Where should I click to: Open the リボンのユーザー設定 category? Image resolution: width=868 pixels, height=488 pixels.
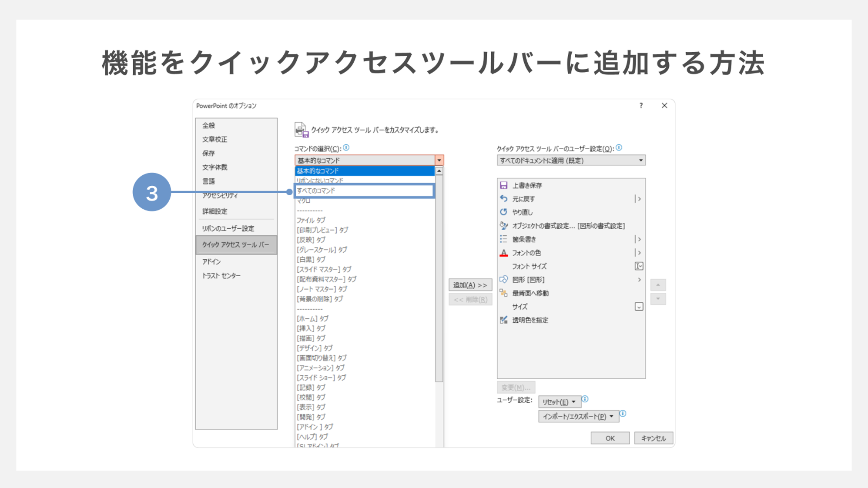click(236, 228)
